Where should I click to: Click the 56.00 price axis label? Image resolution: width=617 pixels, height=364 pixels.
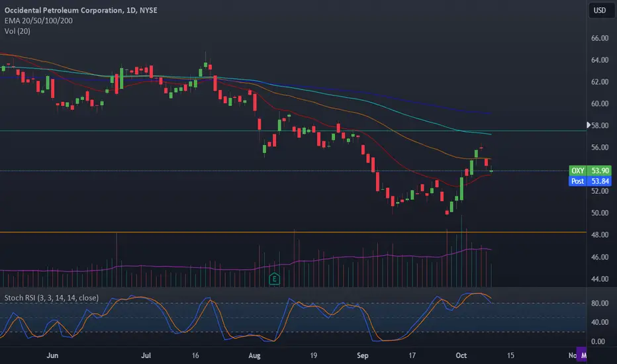[x=600, y=147]
